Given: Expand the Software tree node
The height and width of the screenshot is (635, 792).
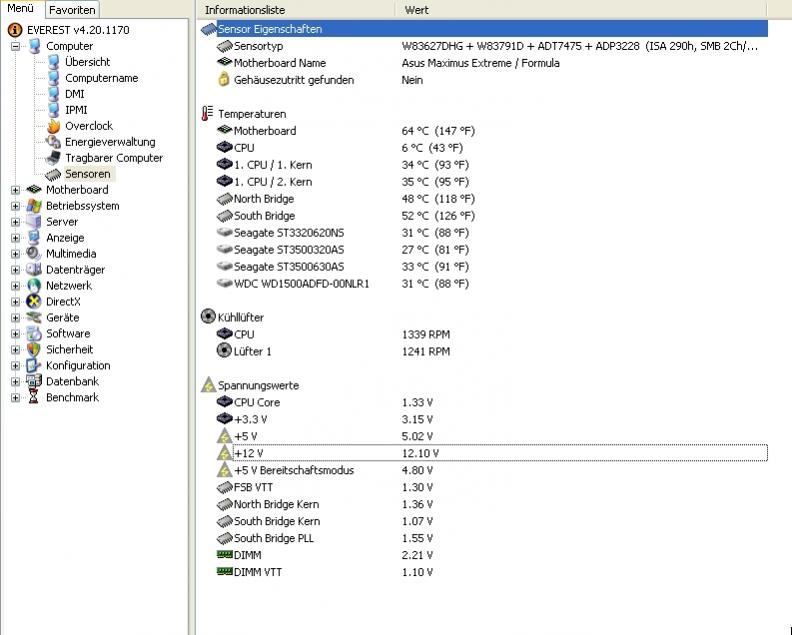Looking at the screenshot, I should tap(16, 334).
